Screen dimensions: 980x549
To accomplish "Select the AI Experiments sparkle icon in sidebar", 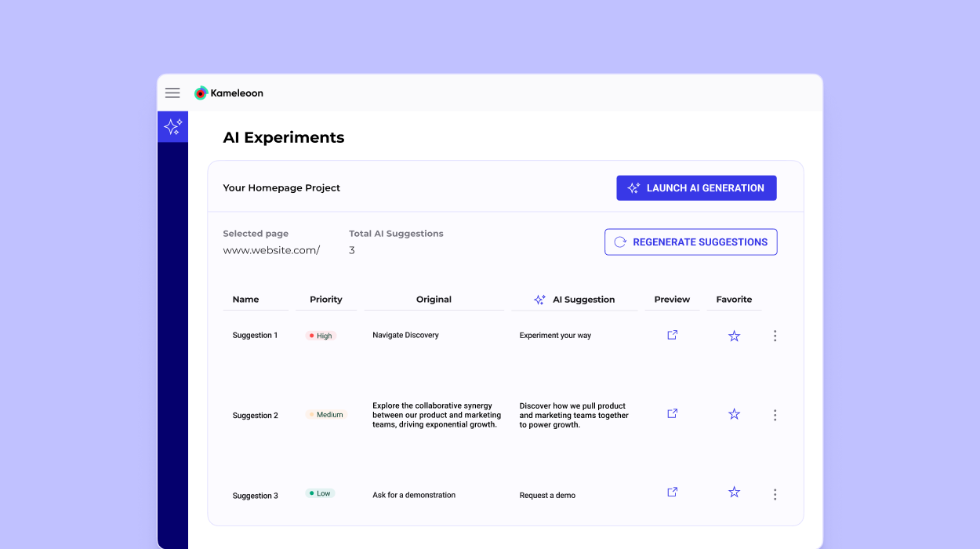I will point(172,126).
